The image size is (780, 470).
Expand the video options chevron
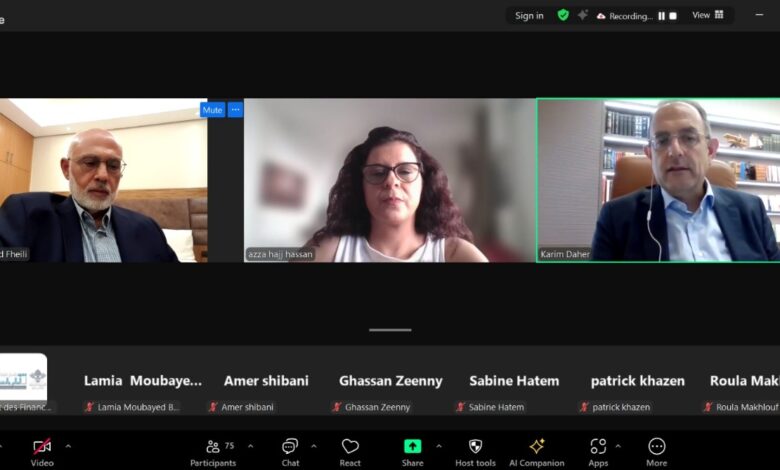coord(68,446)
